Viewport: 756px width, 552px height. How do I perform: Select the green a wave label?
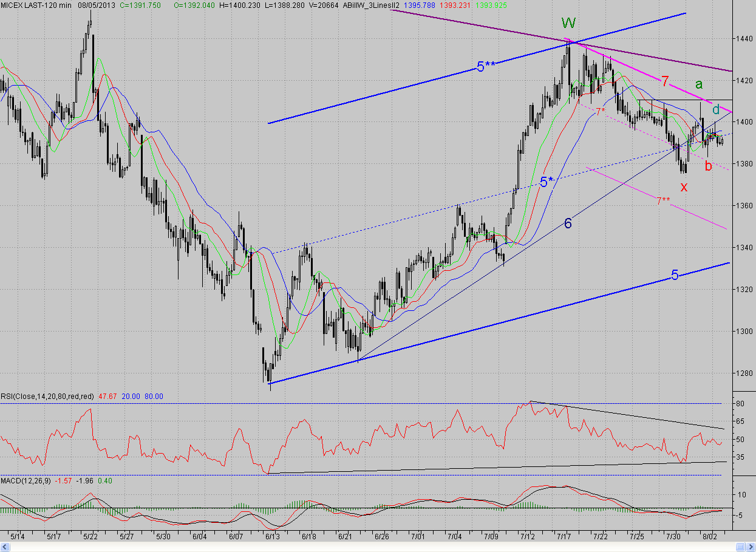(x=699, y=84)
